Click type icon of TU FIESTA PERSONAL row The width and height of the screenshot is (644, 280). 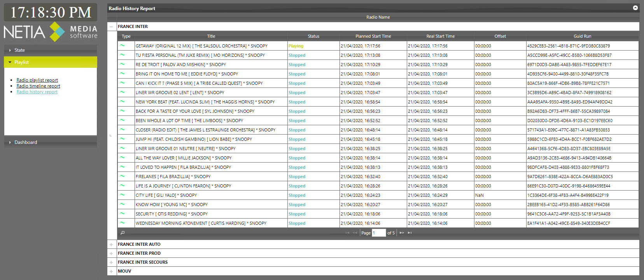pyautogui.click(x=122, y=55)
